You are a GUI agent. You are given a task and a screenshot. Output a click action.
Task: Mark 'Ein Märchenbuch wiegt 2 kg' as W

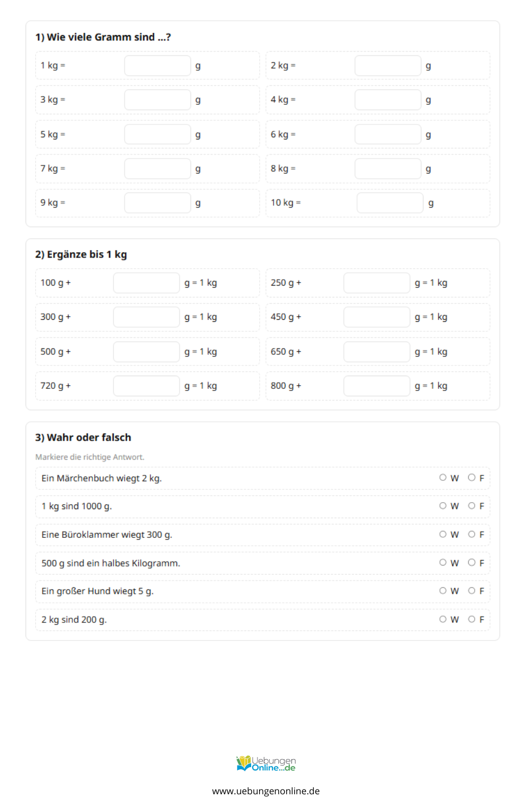(443, 478)
